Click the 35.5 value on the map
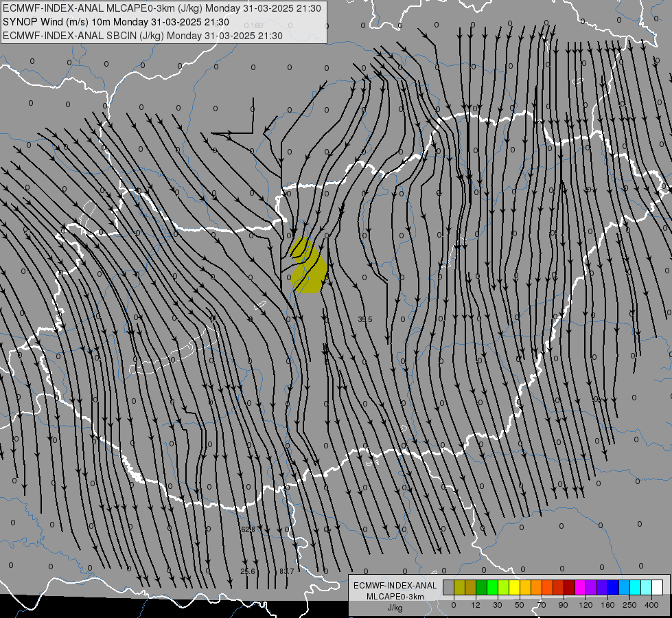The image size is (672, 618). pyautogui.click(x=365, y=319)
